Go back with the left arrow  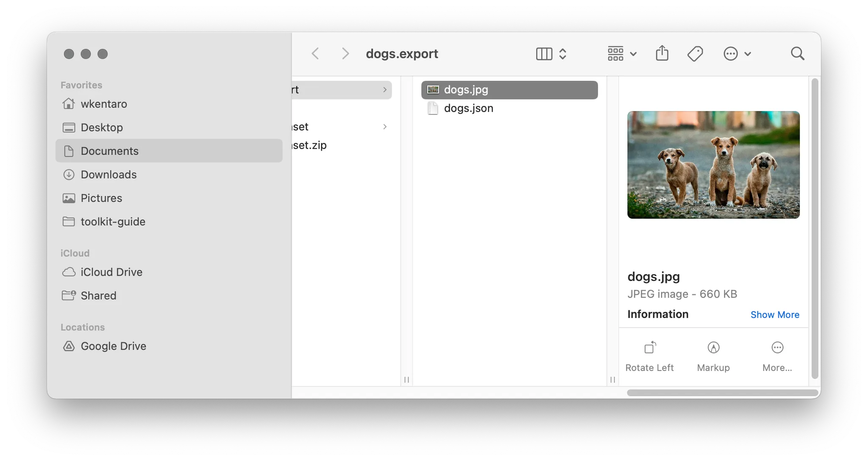pyautogui.click(x=315, y=54)
